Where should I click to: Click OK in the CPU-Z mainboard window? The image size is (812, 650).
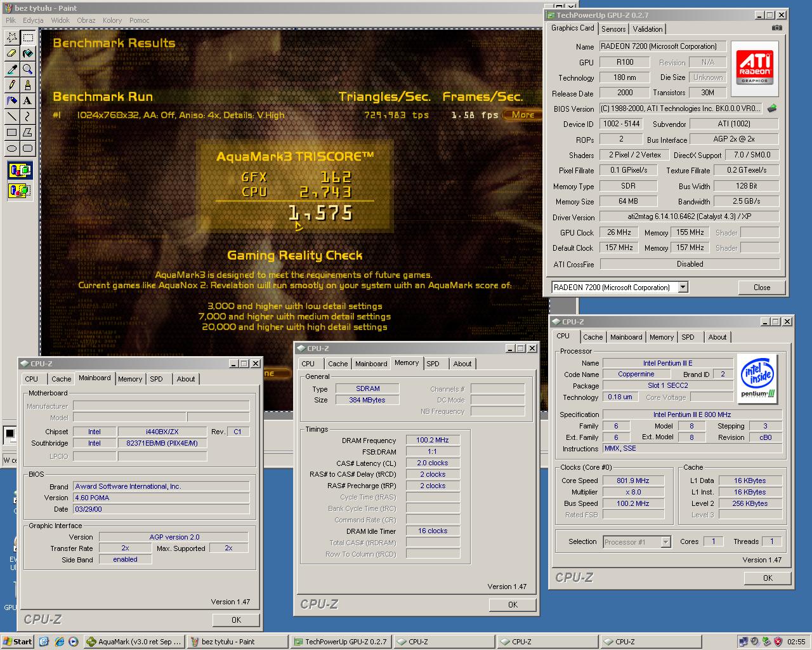click(236, 620)
